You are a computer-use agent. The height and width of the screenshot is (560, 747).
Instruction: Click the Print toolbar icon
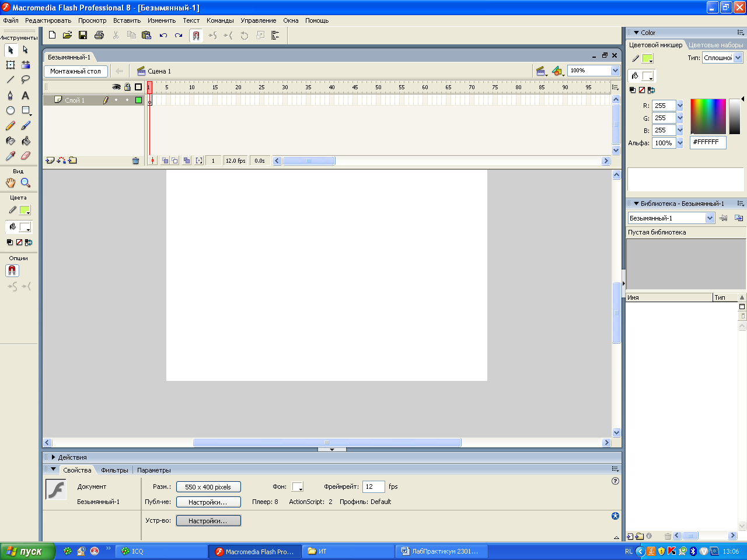coord(99,35)
